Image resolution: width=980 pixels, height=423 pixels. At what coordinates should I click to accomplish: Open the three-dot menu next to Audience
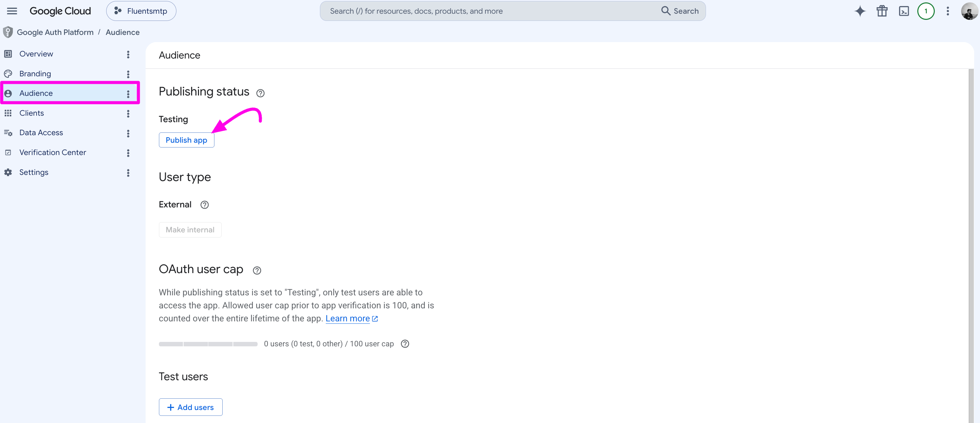128,94
